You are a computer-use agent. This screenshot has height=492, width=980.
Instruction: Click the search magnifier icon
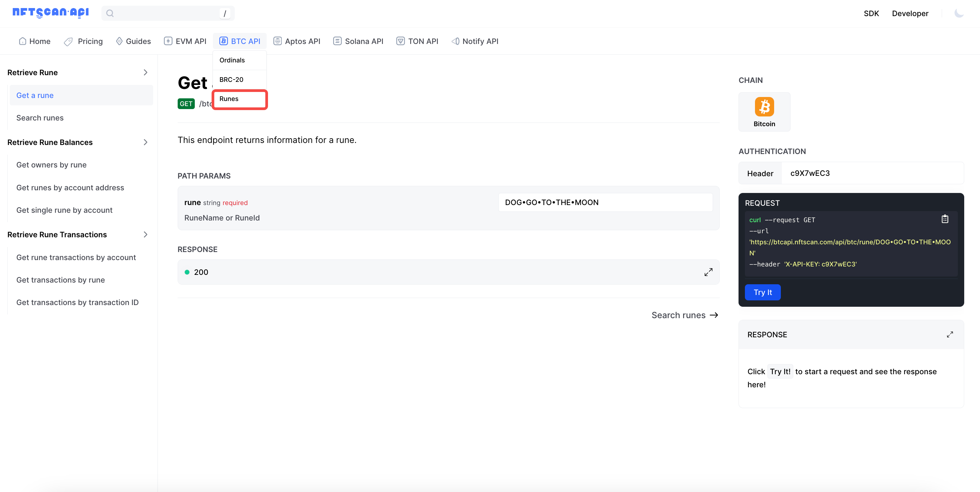click(x=110, y=13)
